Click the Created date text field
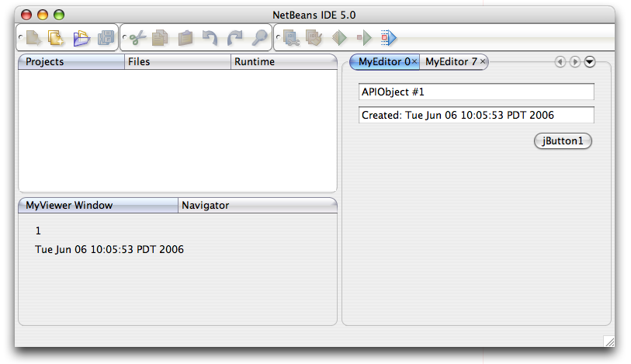 pyautogui.click(x=476, y=116)
